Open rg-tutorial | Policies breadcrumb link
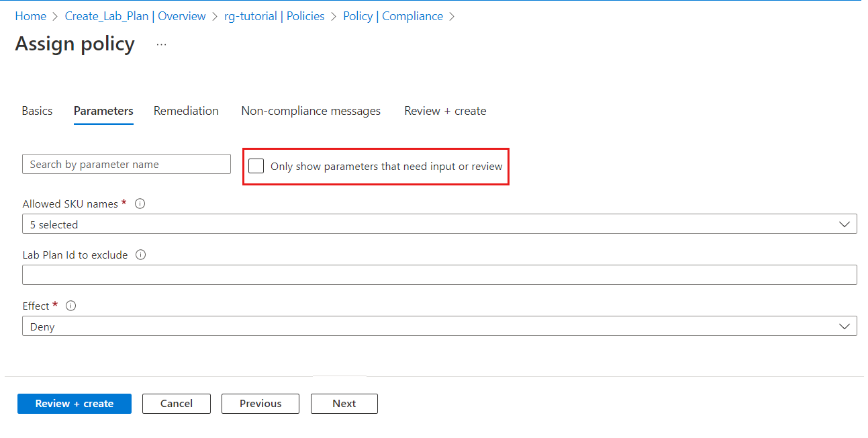The width and height of the screenshot is (868, 438). [x=275, y=16]
